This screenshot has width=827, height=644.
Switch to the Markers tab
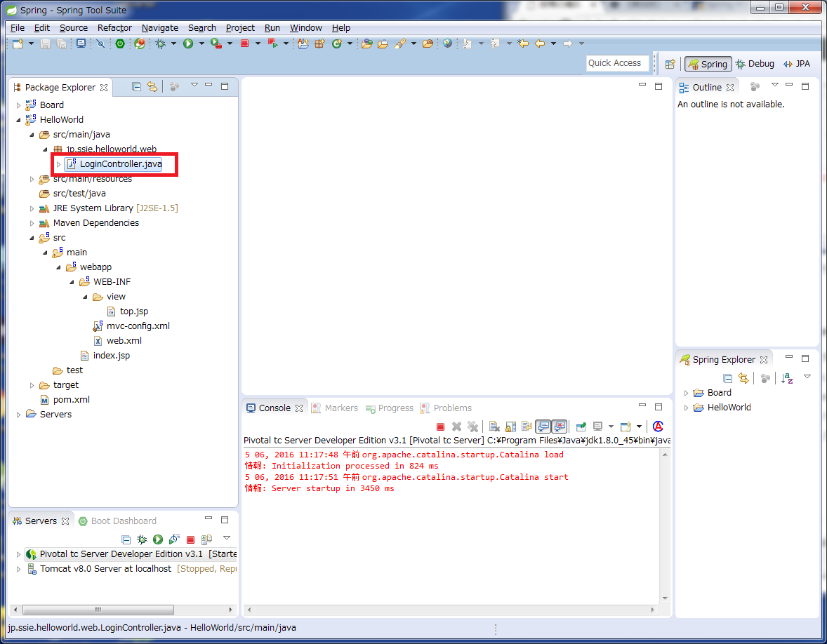click(334, 408)
